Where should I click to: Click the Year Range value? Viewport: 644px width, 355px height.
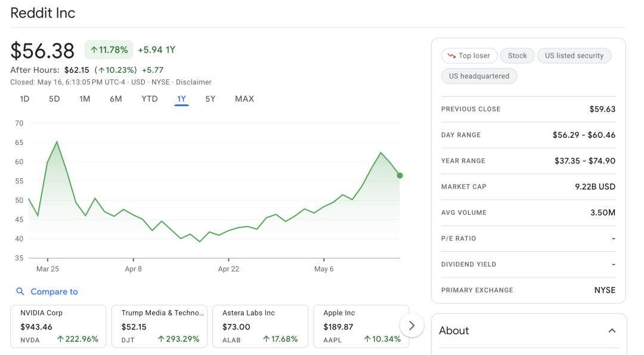coord(585,161)
